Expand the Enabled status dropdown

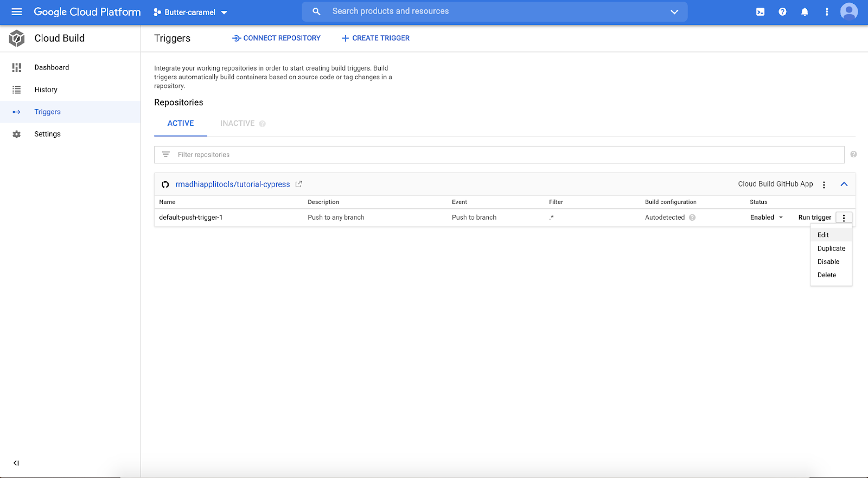(767, 218)
